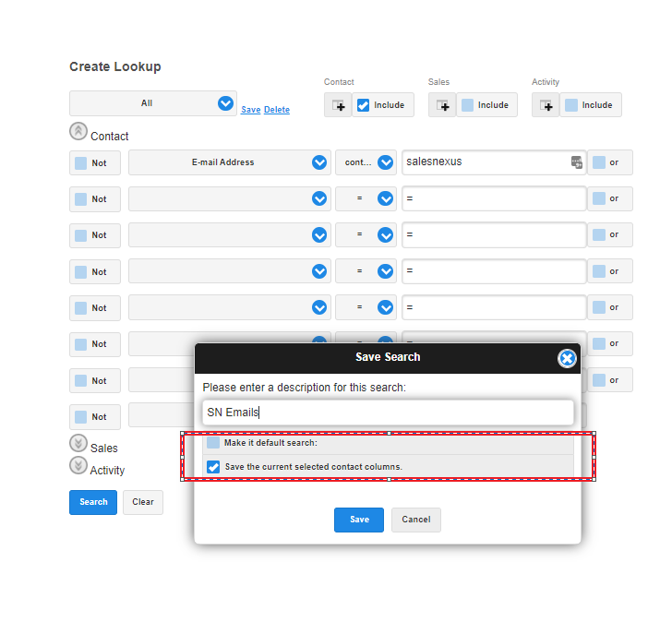Screen dimensions: 672x622
Task: Close the Save Search dialog with X
Action: pyautogui.click(x=567, y=358)
